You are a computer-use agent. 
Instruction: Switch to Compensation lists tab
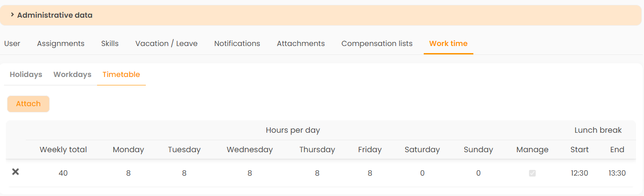pos(377,43)
